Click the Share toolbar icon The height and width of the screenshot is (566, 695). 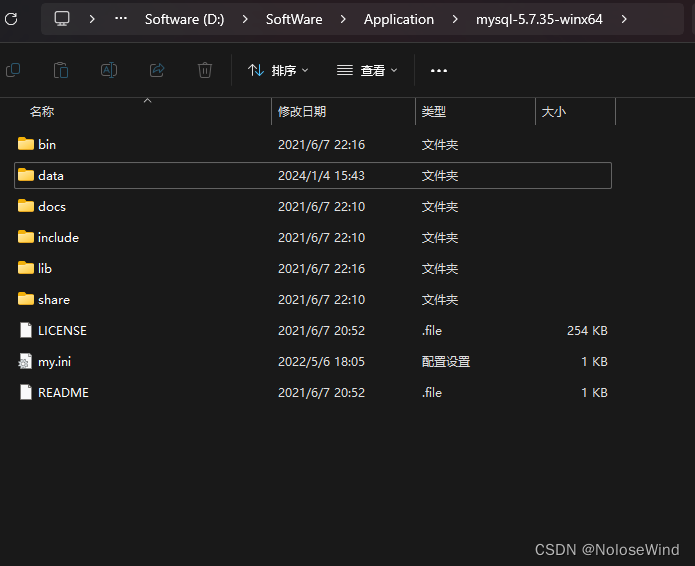pyautogui.click(x=157, y=70)
